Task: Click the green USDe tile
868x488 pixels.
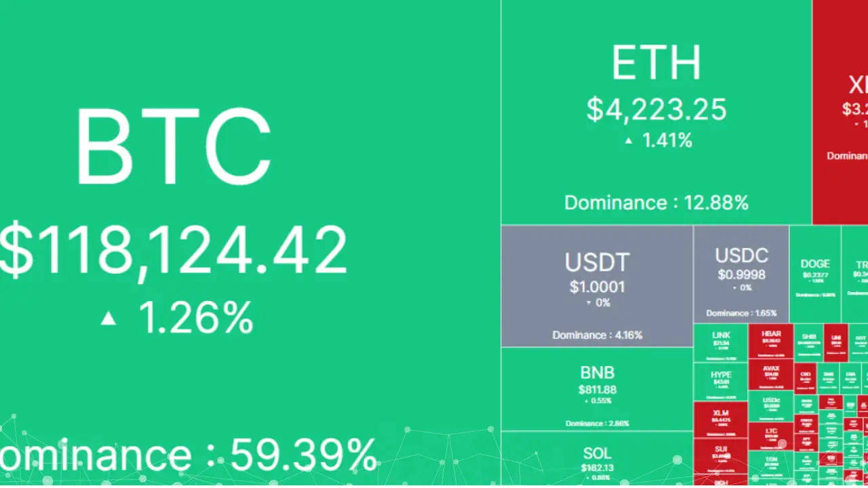Action: pyautogui.click(x=771, y=405)
